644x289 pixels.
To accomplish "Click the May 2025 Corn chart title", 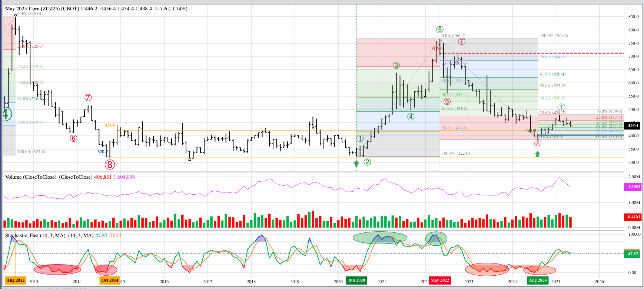I will pos(42,9).
